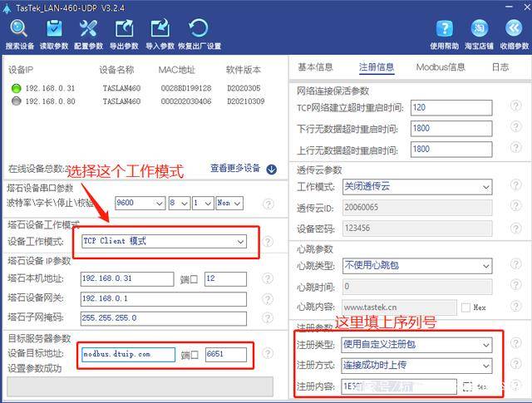This screenshot has width=532, height=403.
Task: Click the 恢复出厂设置 factory reset icon
Action: pos(199,28)
